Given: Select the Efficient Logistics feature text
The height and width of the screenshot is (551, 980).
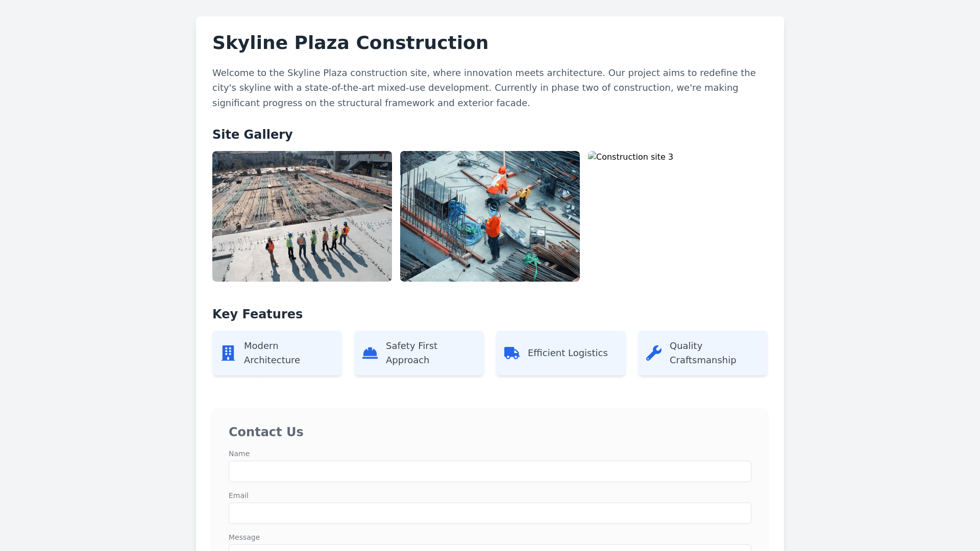Looking at the screenshot, I should coord(568,353).
